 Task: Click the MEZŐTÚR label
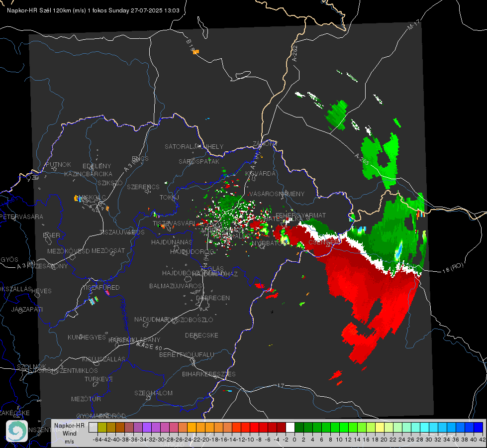[86, 399]
